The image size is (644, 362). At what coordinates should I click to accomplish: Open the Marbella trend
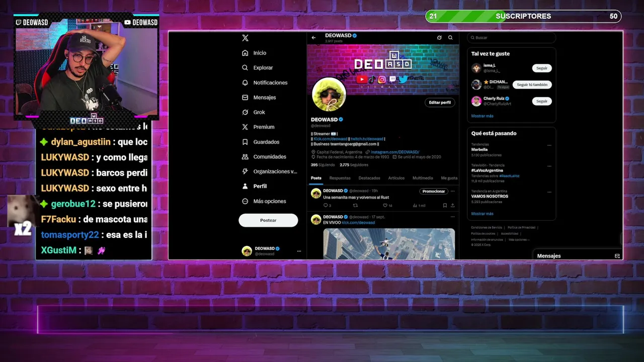pyautogui.click(x=479, y=150)
